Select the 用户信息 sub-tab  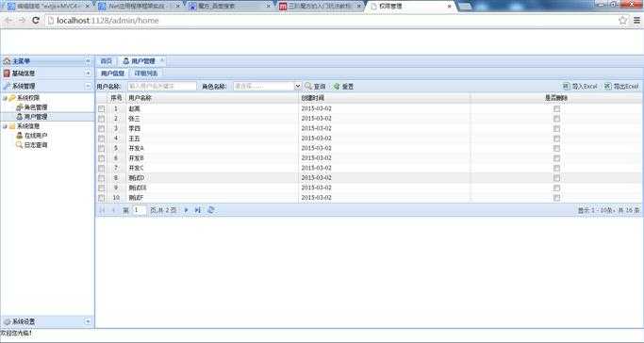click(x=112, y=73)
